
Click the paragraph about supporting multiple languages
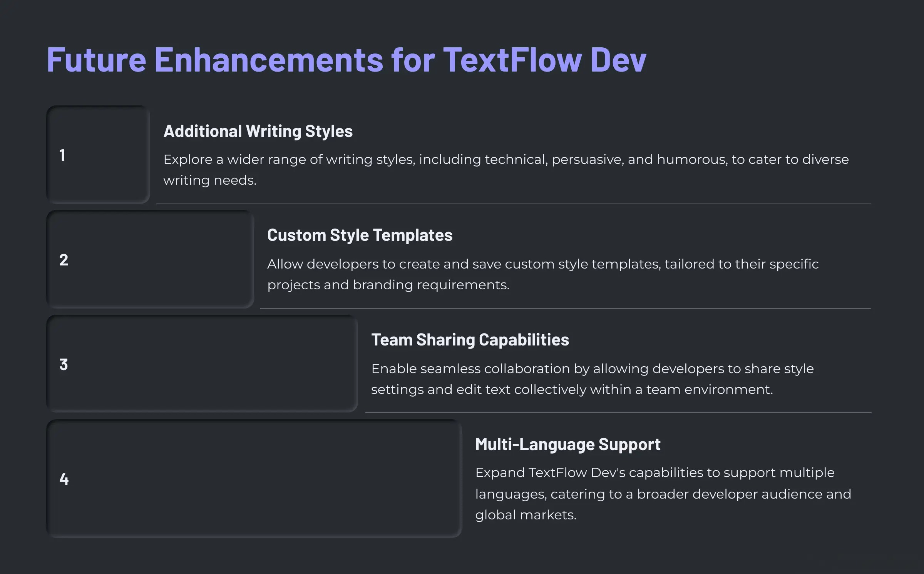662,494
